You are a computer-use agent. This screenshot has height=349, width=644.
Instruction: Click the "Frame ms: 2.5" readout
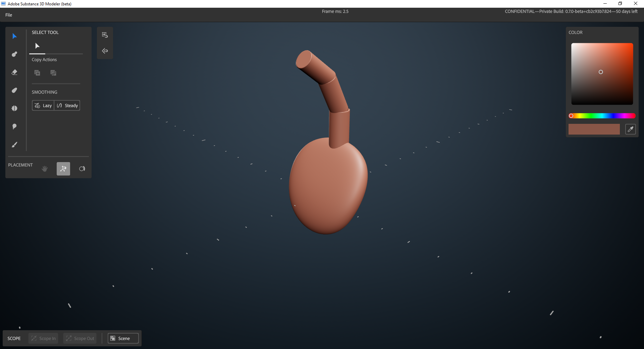coord(335,11)
